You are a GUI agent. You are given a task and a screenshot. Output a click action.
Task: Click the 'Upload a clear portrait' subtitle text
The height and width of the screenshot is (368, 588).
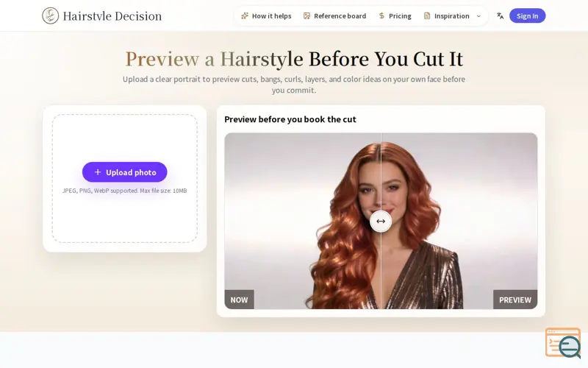(294, 85)
